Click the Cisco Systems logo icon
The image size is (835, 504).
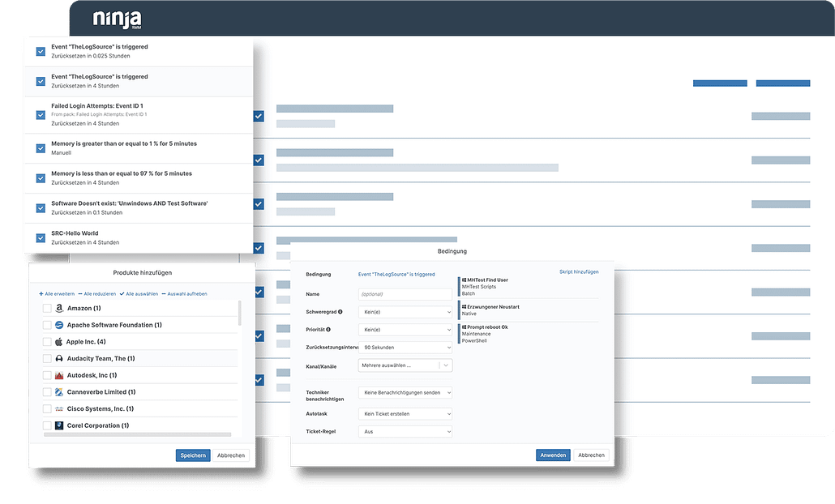point(59,408)
